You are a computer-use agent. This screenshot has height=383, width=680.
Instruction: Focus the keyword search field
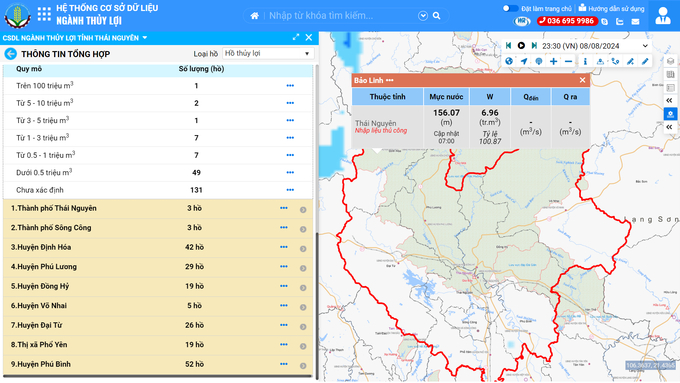click(340, 16)
